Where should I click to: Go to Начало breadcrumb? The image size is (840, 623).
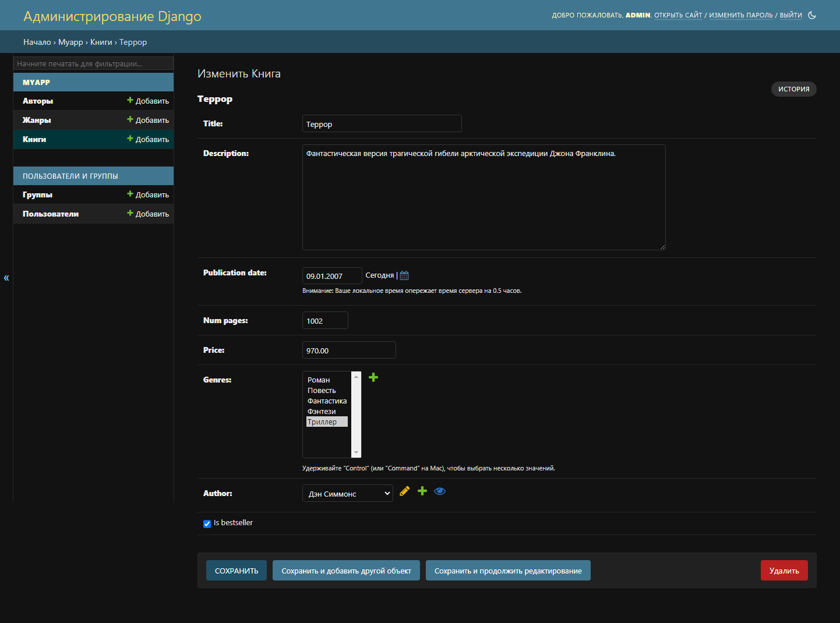coord(37,42)
